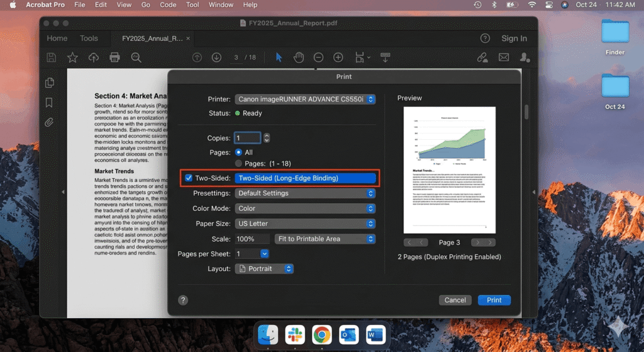Screen dimensions: 644x352
Task: Open Slack from the Dock
Action: tap(295, 334)
